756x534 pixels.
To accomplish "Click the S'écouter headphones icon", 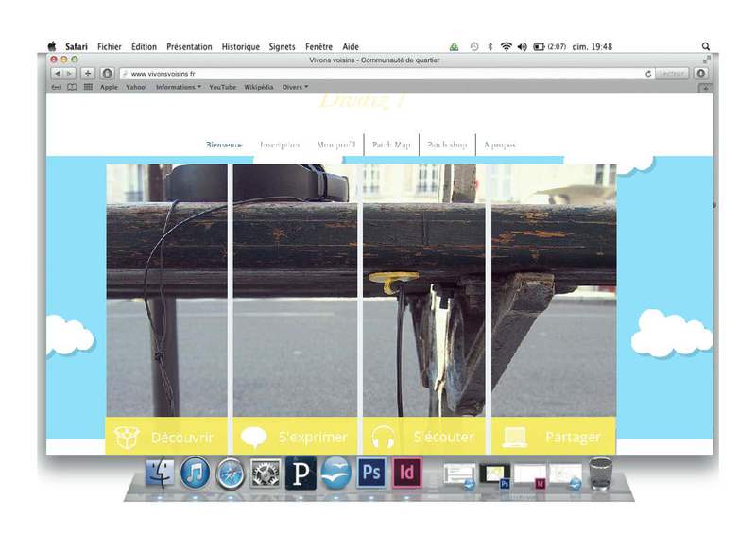I will (384, 438).
